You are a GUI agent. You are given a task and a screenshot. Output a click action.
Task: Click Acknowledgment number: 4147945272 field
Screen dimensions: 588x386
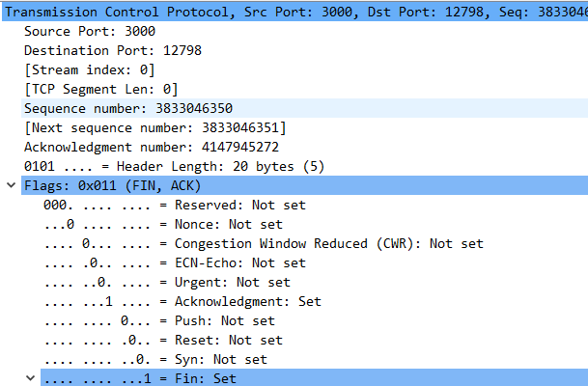point(151,146)
